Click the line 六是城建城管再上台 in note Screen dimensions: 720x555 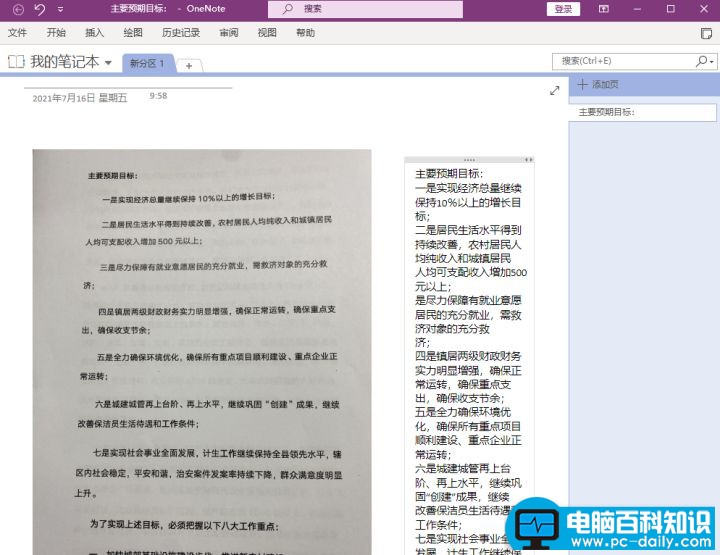tap(463, 468)
